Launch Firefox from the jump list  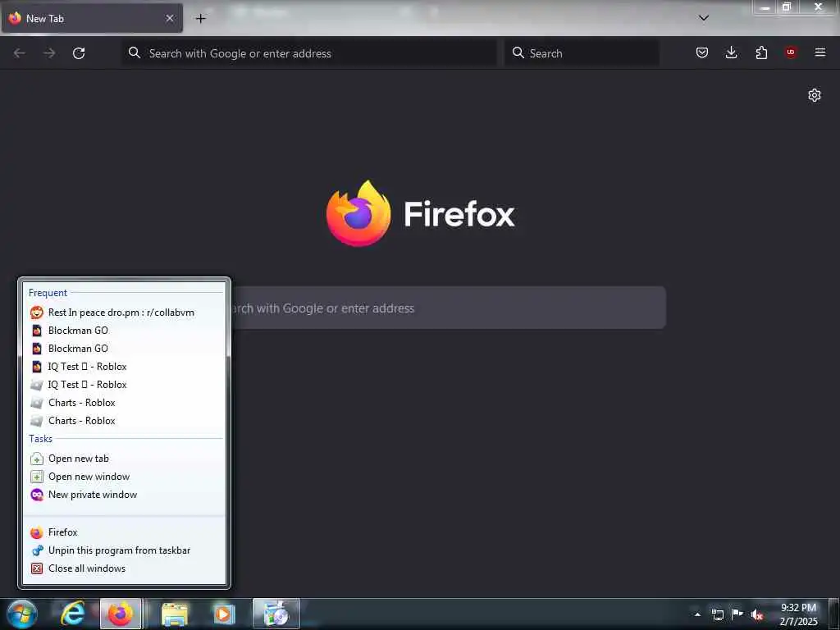[x=125, y=532]
